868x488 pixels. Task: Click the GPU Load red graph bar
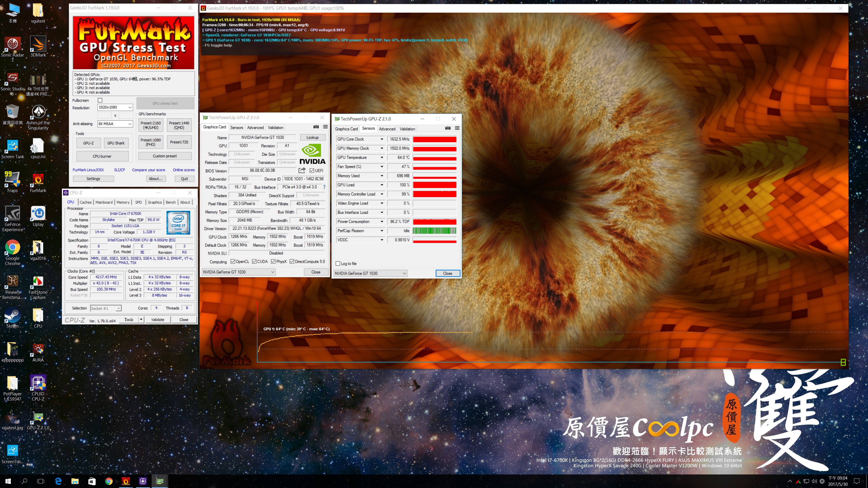434,185
